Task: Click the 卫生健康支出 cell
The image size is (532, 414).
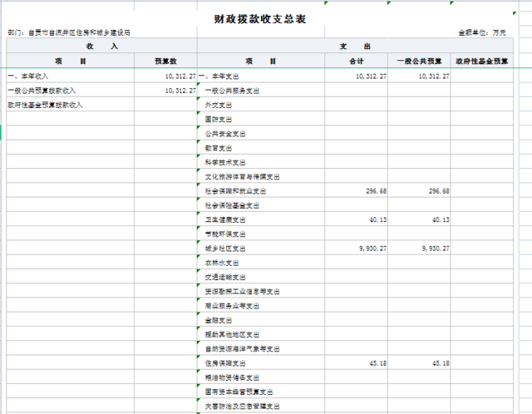Action: (225, 219)
